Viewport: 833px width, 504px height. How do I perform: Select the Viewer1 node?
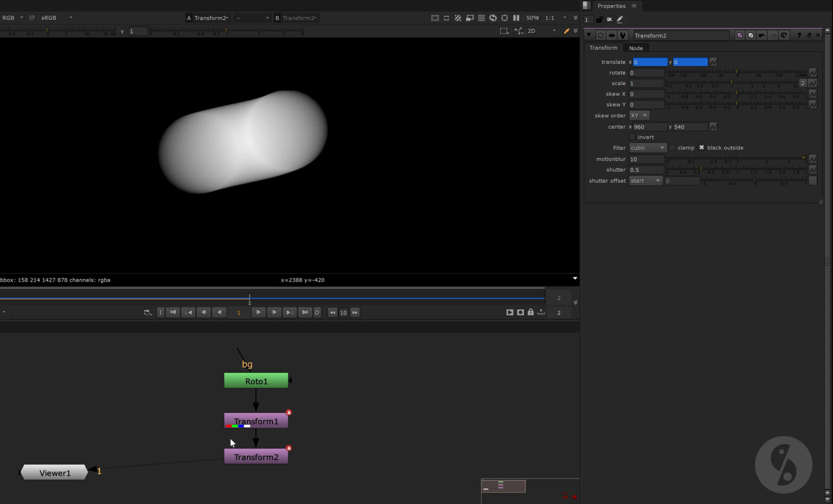[54, 473]
